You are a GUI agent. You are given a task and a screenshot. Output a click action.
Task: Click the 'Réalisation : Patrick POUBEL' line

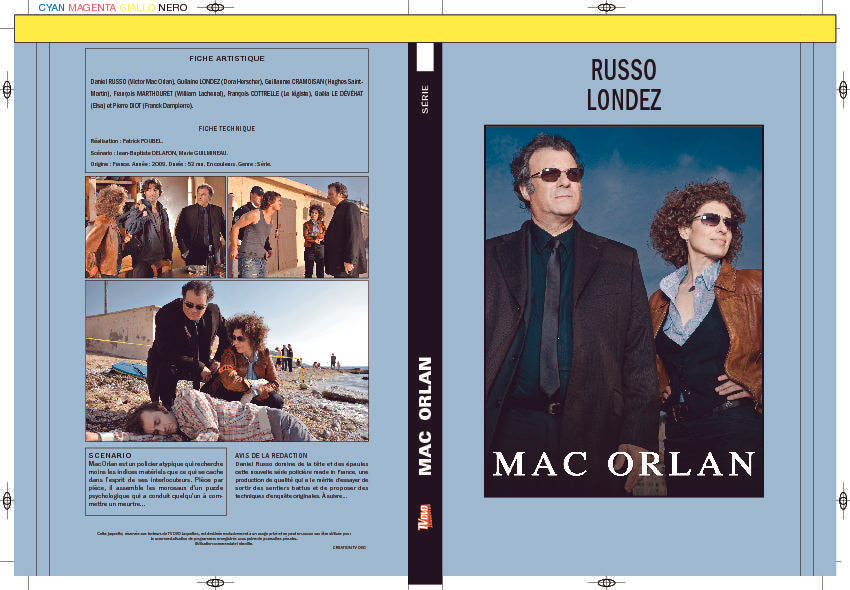(126, 141)
